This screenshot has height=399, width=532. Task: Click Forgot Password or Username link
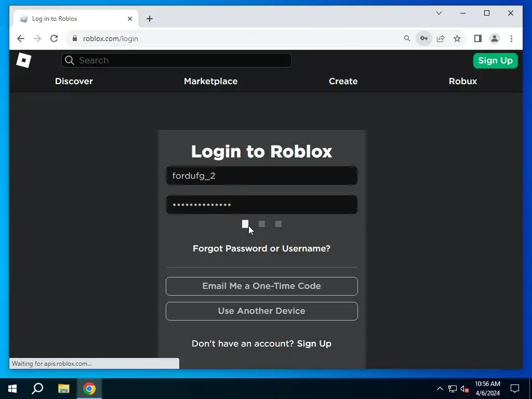tap(262, 249)
